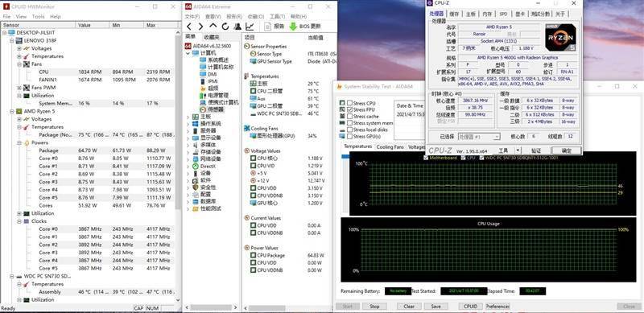Select the DMI tree item in AIDA64

tap(208, 74)
